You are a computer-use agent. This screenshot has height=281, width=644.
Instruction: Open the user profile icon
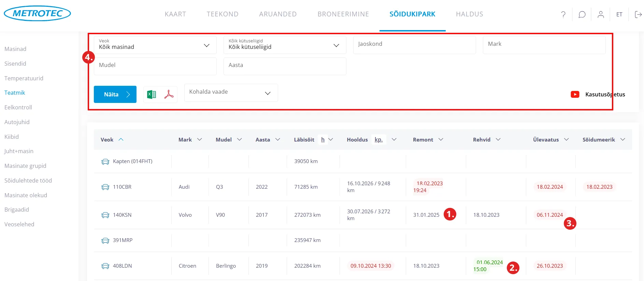pyautogui.click(x=601, y=14)
